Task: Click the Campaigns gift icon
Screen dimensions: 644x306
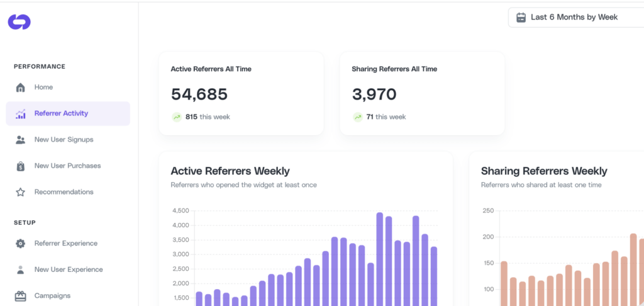Action: pyautogui.click(x=20, y=296)
